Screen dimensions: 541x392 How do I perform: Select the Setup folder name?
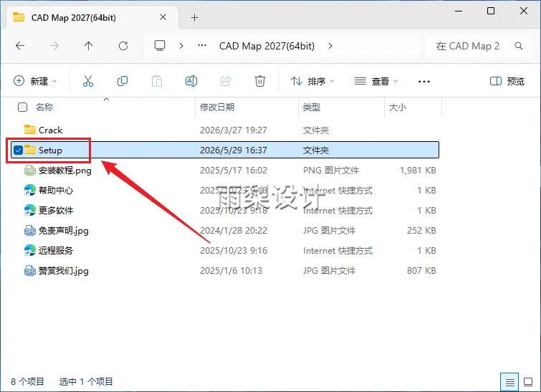coord(50,150)
